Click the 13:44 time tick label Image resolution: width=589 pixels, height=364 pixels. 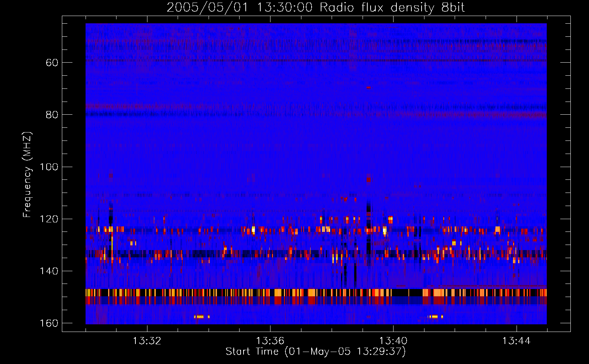517,341
